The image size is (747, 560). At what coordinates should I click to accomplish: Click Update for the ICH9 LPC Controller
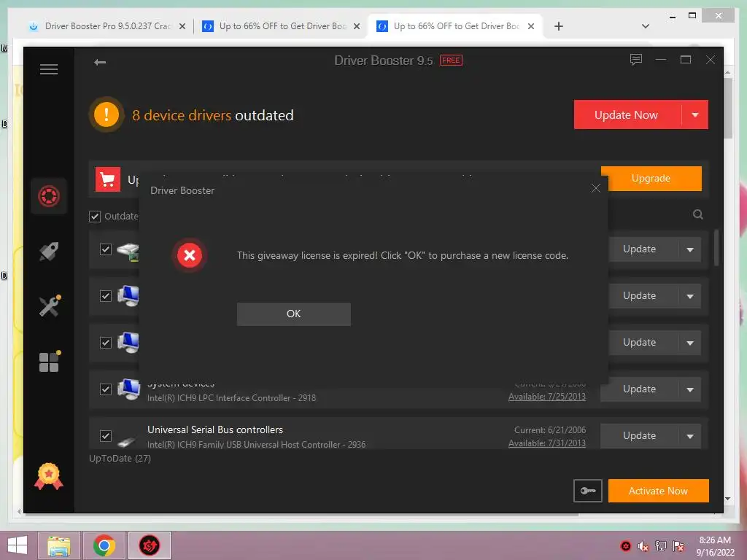tap(639, 389)
